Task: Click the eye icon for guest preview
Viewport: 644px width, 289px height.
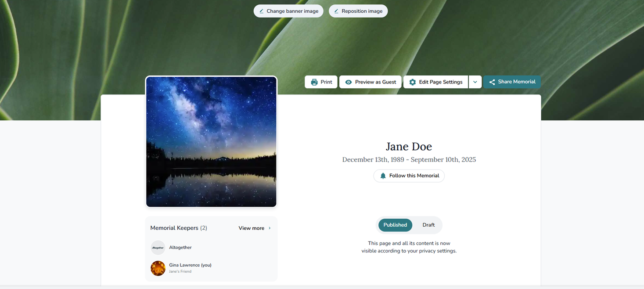Action: [x=349, y=82]
